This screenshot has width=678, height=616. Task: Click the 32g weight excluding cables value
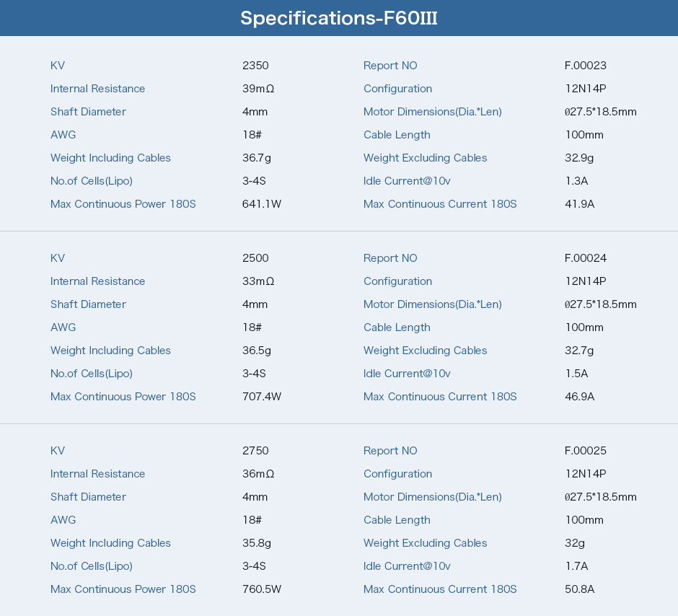[575, 543]
